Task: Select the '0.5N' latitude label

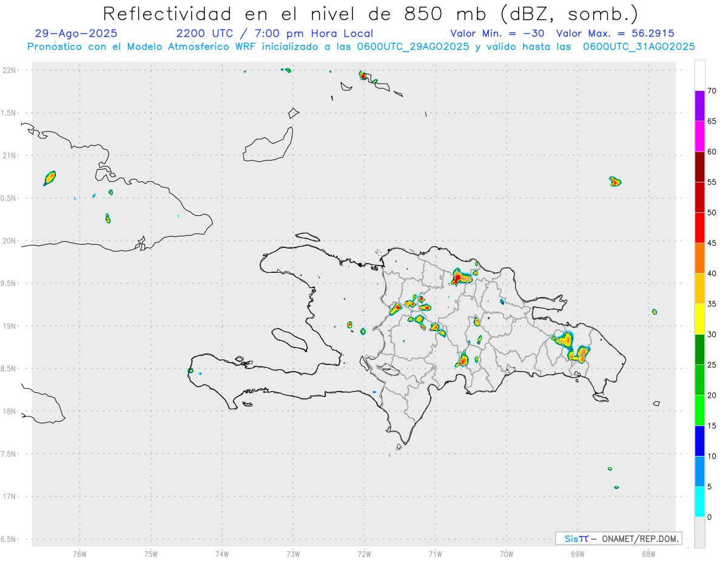Action: pyautogui.click(x=8, y=198)
